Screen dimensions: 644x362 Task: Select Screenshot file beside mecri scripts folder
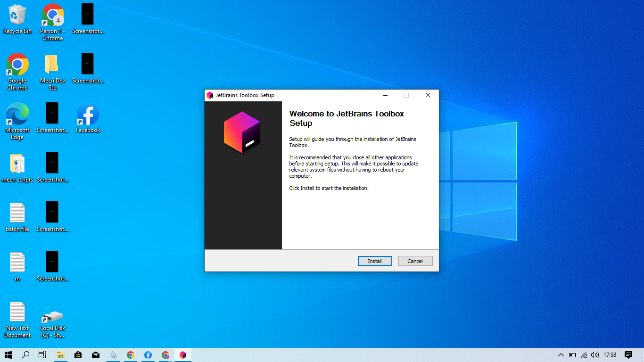(x=53, y=167)
